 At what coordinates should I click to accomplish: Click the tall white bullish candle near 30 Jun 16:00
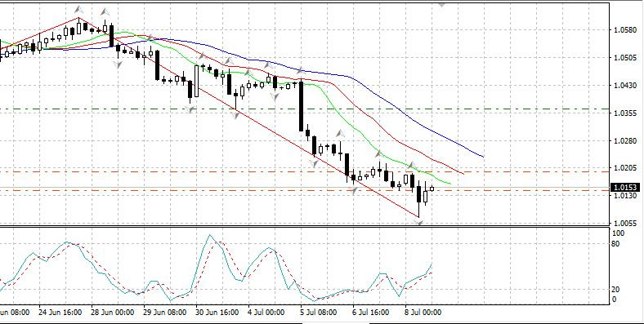click(x=196, y=82)
